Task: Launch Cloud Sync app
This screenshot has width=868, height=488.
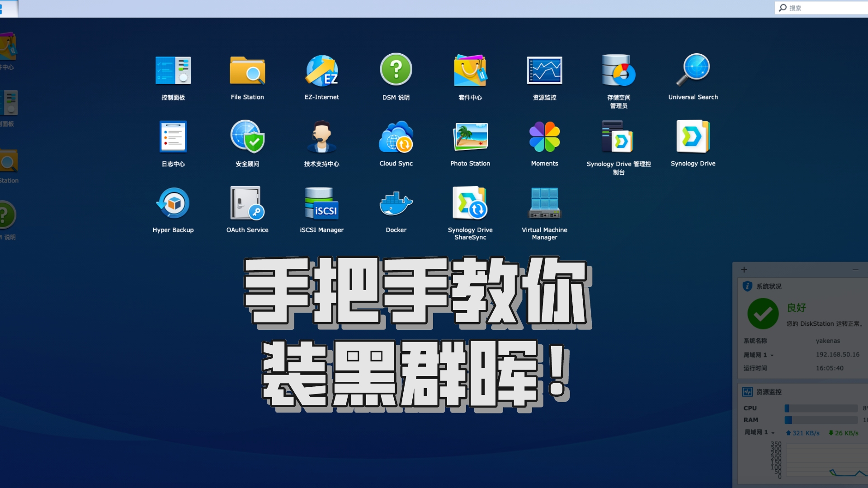Action: (x=396, y=137)
